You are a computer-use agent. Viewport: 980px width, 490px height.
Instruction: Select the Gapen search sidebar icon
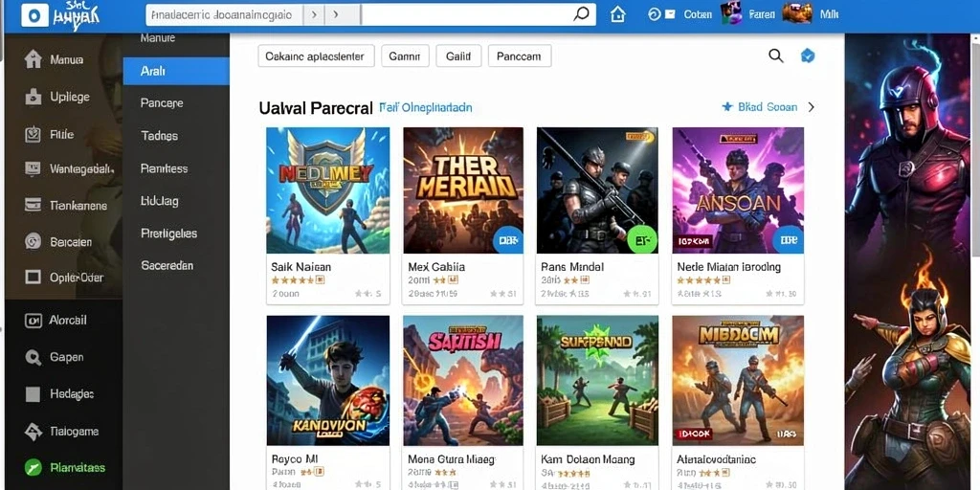(33, 358)
